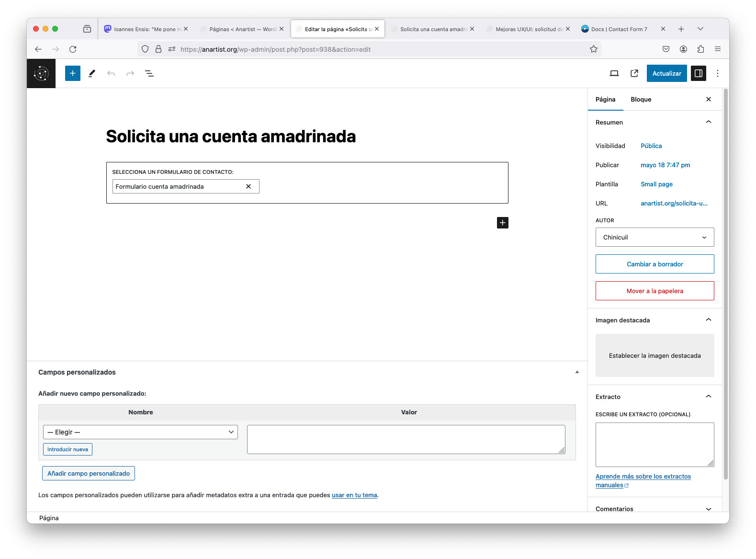
Task: Click Cambiar a borrador button
Action: click(654, 264)
